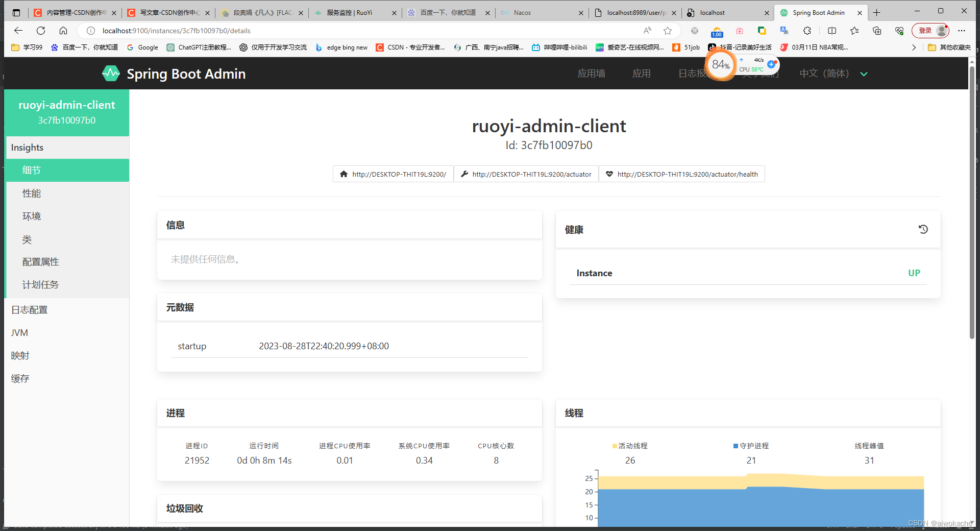Open the 1.00 speed extension icon
The width and height of the screenshot is (980, 531).
click(717, 32)
